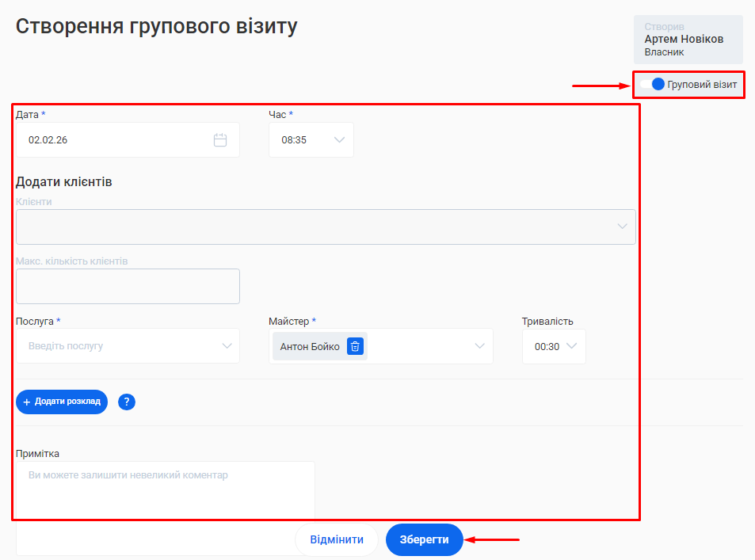Click the Артем Новіков creator card
This screenshot has width=755, height=560.
(688, 40)
